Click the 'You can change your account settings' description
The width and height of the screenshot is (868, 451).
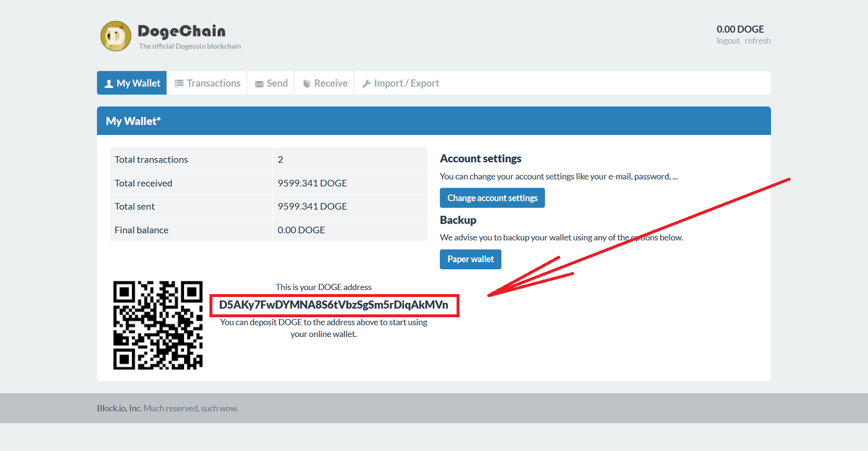[x=559, y=177]
